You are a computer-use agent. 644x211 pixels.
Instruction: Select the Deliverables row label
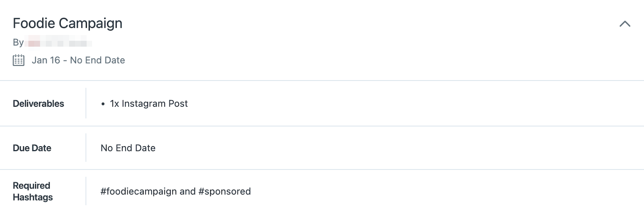pyautogui.click(x=38, y=103)
